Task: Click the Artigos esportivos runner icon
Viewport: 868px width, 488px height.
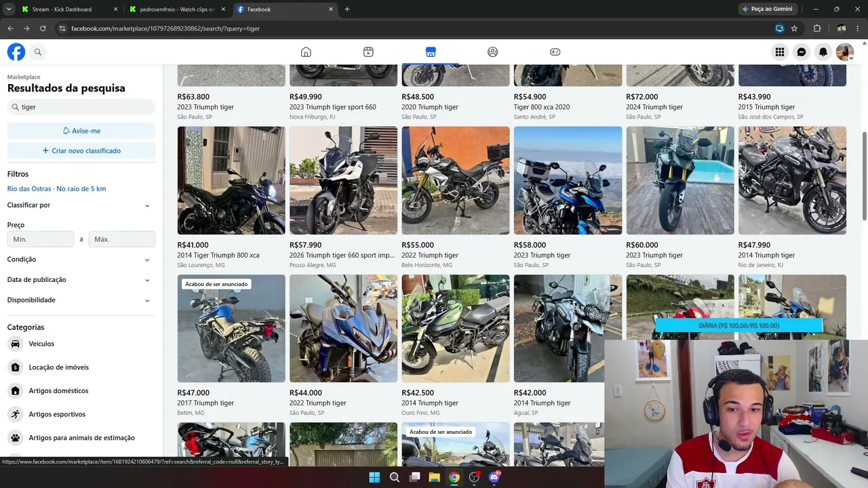Action: pos(15,414)
